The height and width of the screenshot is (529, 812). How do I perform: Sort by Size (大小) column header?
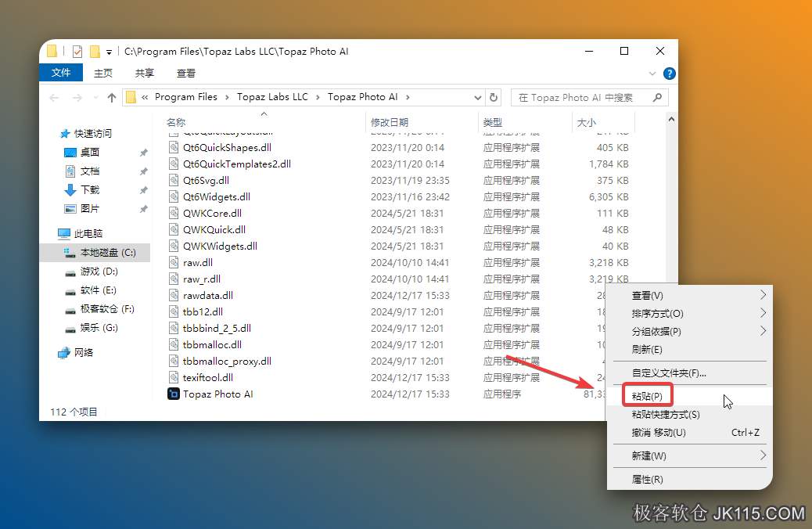(x=587, y=123)
